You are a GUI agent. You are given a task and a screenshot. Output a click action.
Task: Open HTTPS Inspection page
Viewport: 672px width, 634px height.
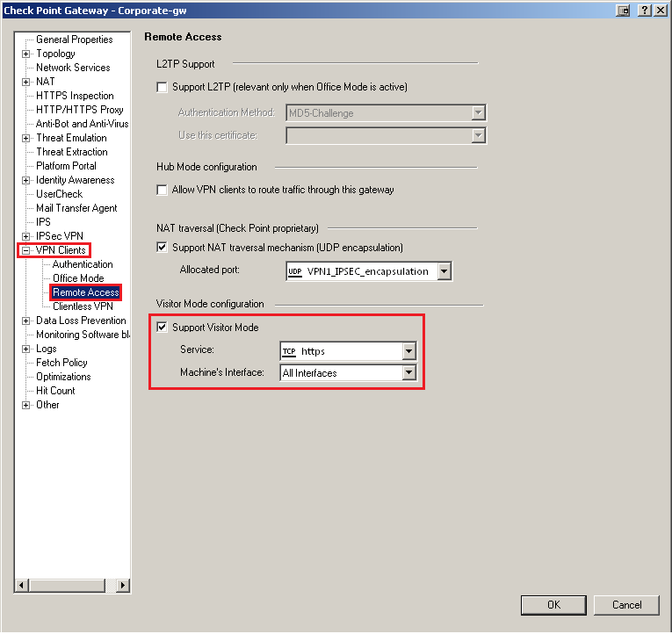click(x=75, y=96)
